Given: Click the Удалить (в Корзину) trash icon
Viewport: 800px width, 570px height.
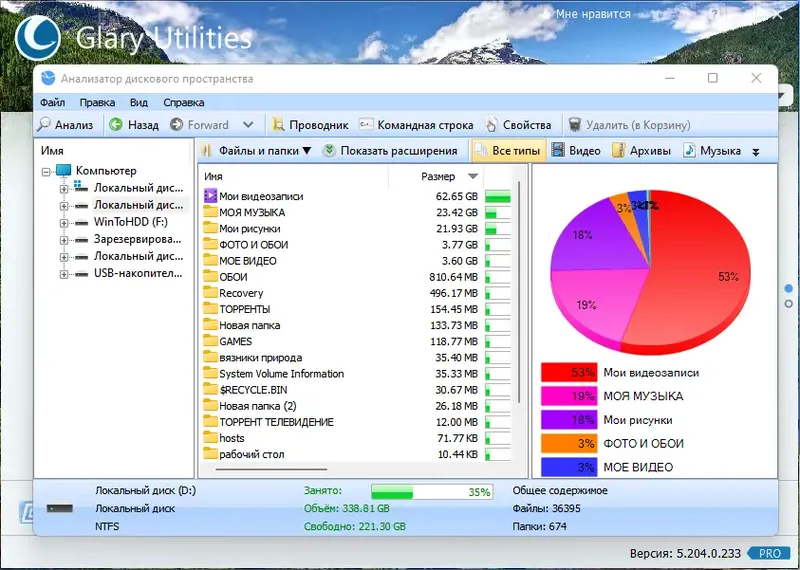Looking at the screenshot, I should click(575, 125).
